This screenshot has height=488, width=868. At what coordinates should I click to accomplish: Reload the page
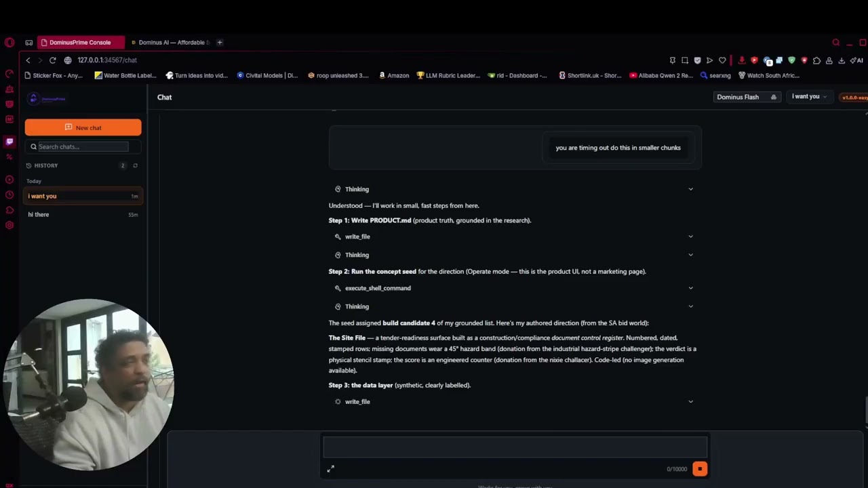(52, 60)
